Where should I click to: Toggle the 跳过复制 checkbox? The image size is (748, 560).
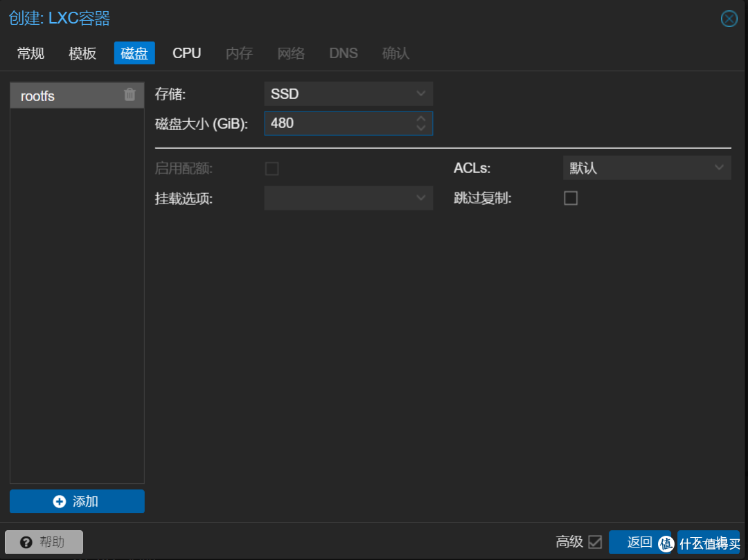[x=571, y=198]
